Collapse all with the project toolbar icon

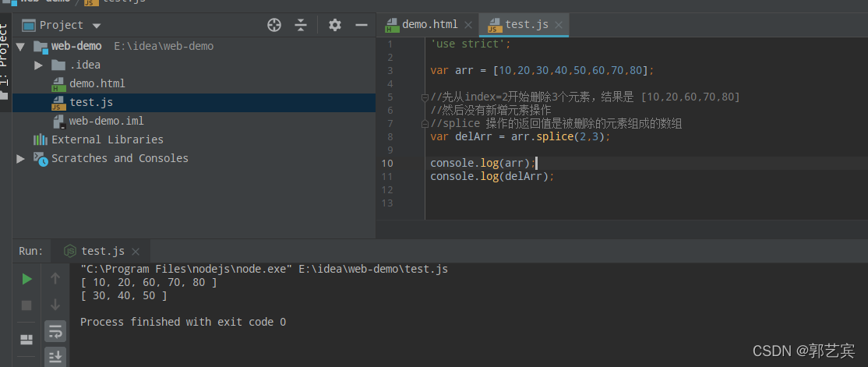tap(301, 25)
